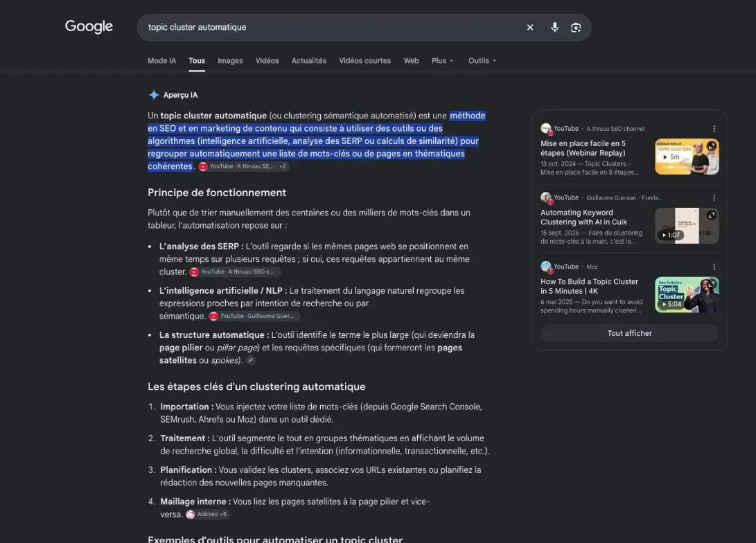756x543 pixels.
Task: Open the Images tab
Action: click(230, 61)
